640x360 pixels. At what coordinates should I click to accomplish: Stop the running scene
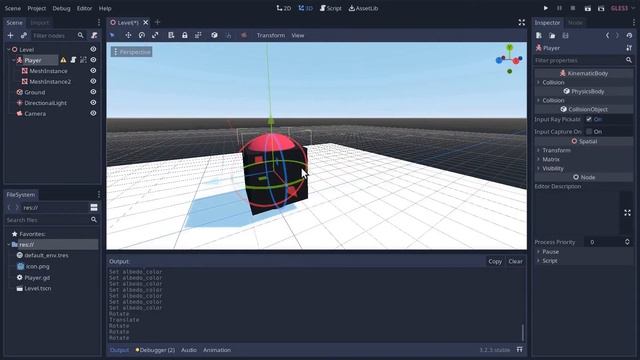(573, 8)
